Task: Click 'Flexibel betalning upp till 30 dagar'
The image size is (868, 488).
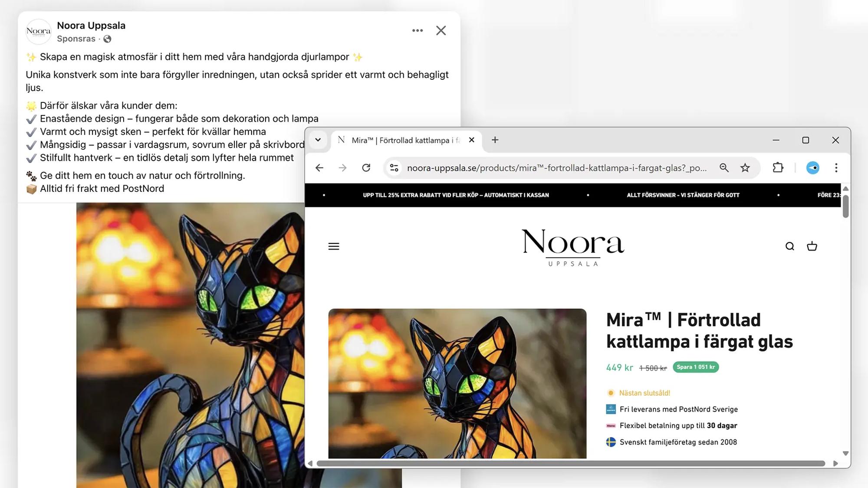Action: (678, 426)
